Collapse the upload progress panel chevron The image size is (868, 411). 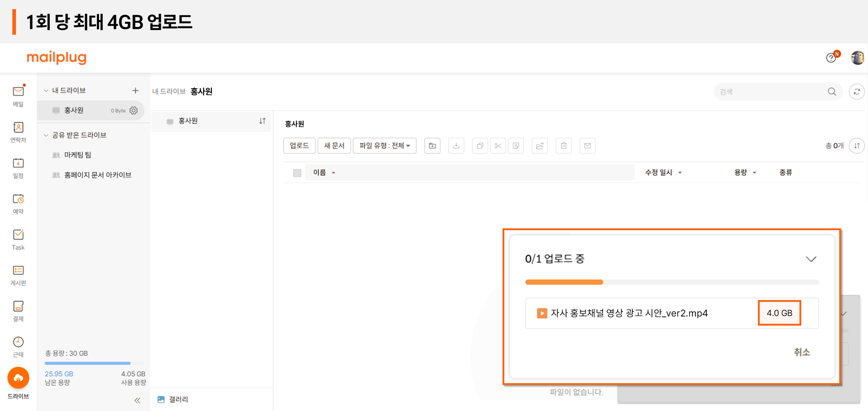pos(811,259)
